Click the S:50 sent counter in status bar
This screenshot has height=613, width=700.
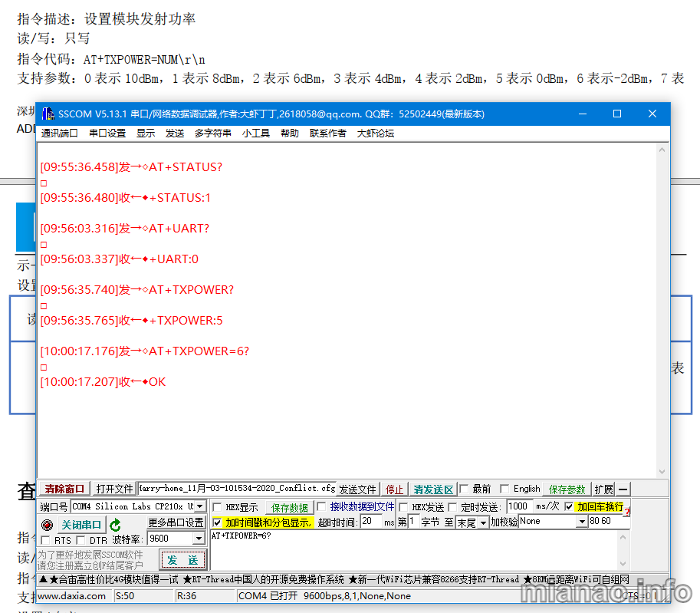pos(125,596)
